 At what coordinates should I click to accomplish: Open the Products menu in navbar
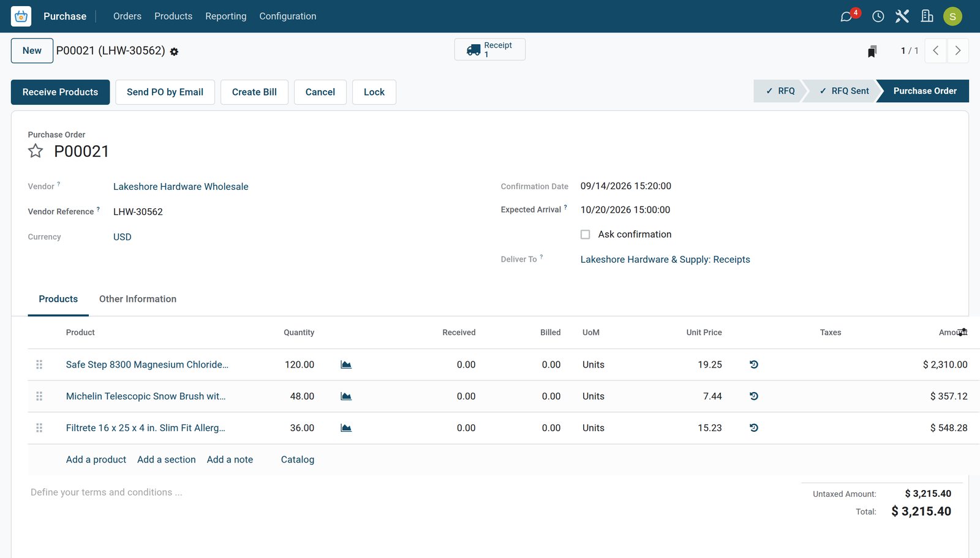(x=173, y=17)
